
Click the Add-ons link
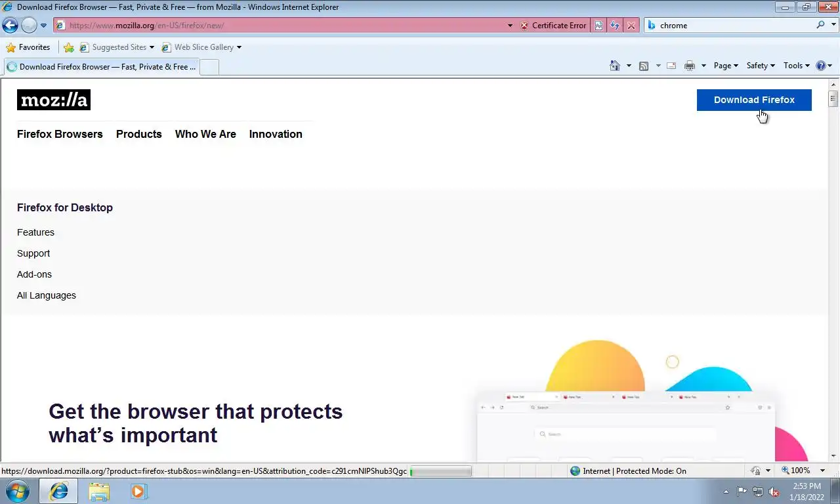pos(34,274)
